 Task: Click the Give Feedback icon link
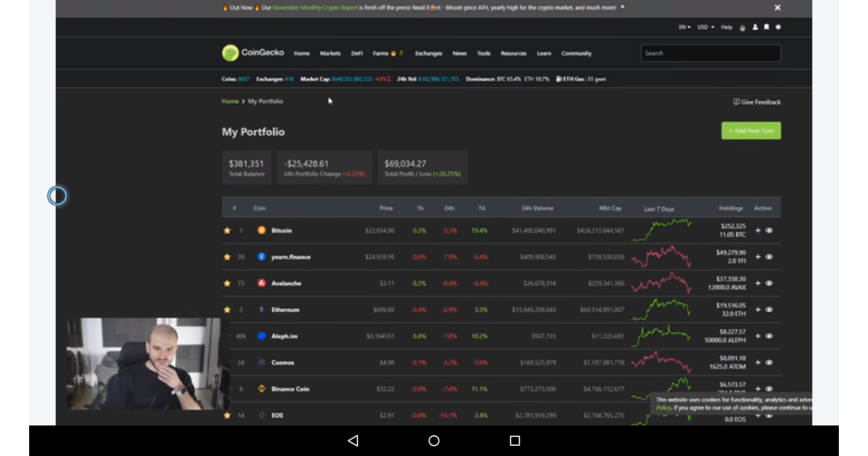point(757,102)
